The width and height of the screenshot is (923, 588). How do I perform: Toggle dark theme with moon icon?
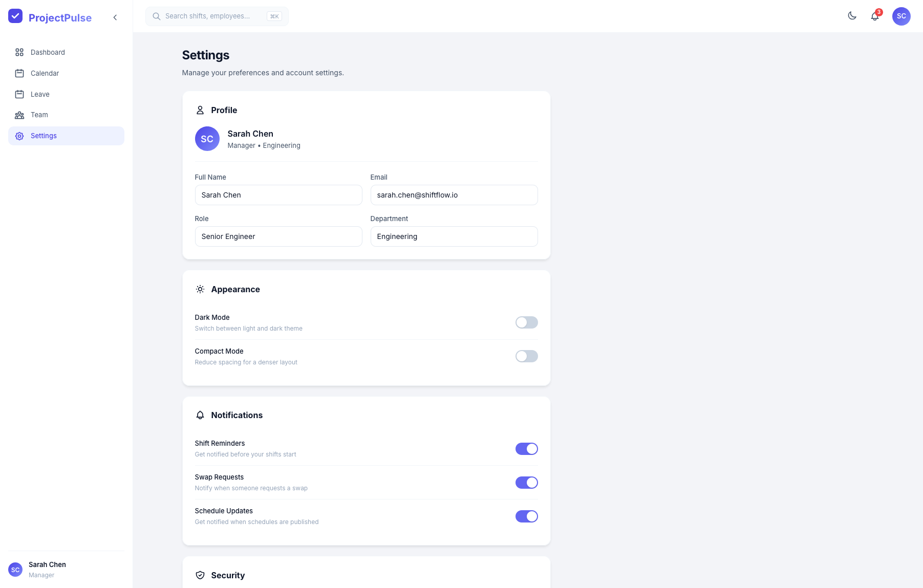[x=852, y=16]
